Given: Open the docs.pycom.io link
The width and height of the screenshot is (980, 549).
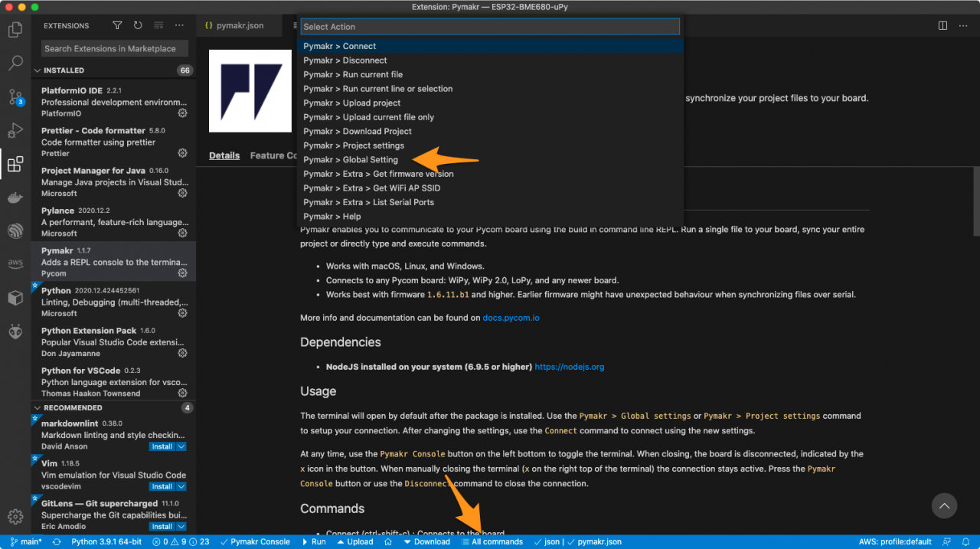Looking at the screenshot, I should pyautogui.click(x=511, y=317).
